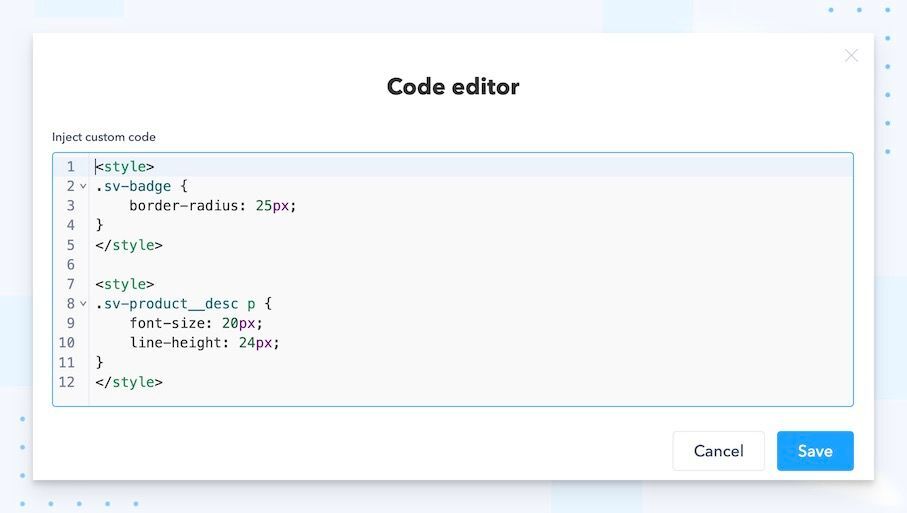Click line number 1 in the gutter
907x513 pixels.
[x=71, y=167]
